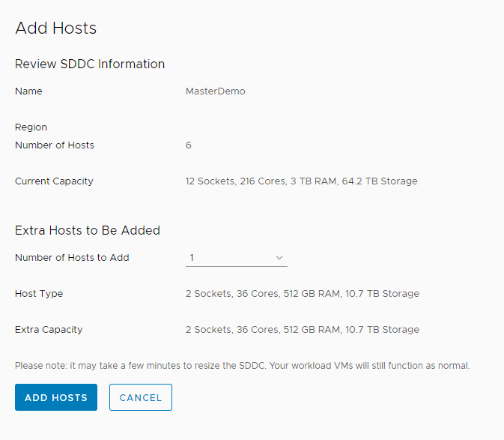Cancel the Add Hosts dialog
This screenshot has height=440, width=504.
141,397
